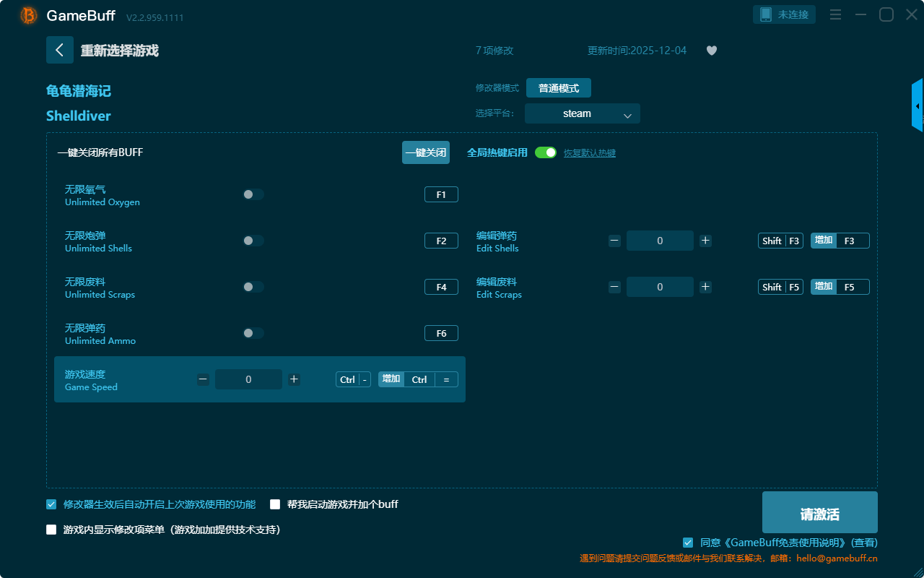This screenshot has height=578, width=924.
Task: Click the 恢复默认热键 link
Action: pos(589,153)
